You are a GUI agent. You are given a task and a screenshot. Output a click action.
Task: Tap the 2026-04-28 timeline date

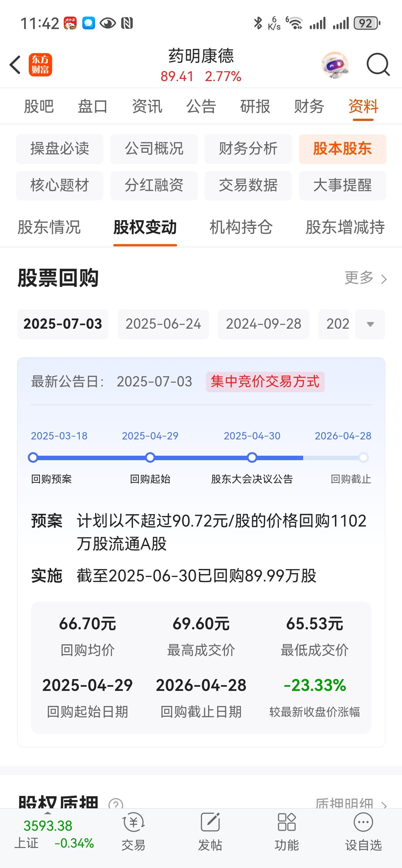[x=343, y=436]
